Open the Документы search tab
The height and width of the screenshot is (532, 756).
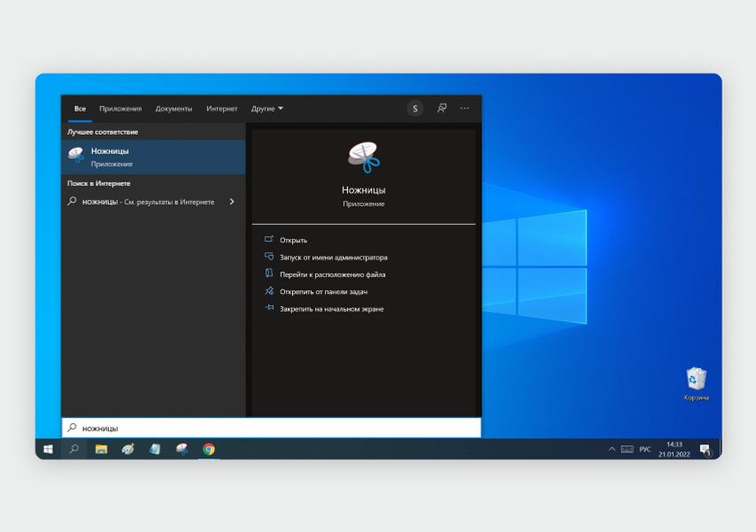[x=174, y=109]
